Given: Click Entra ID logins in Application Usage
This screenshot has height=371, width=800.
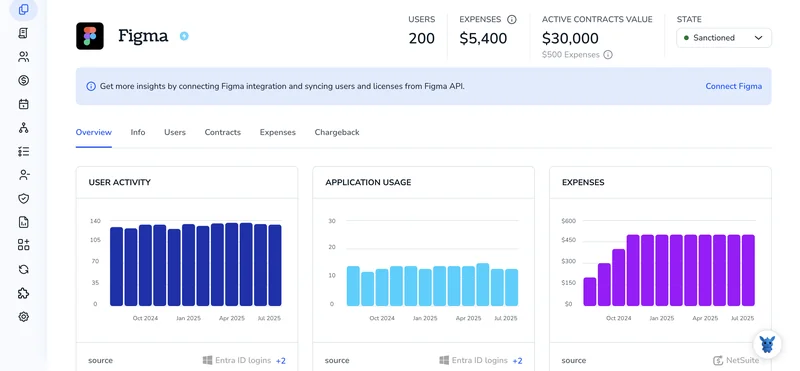Looking at the screenshot, I should tap(480, 360).
